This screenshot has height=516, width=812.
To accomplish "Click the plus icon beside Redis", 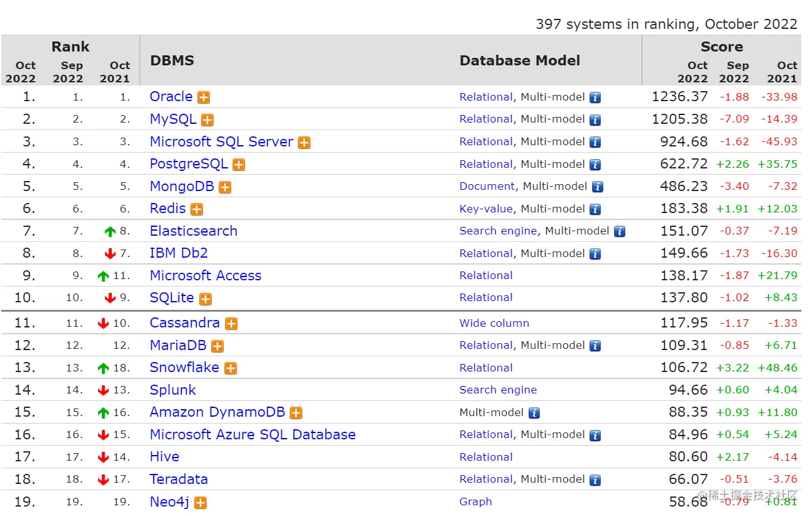I will (x=197, y=209).
